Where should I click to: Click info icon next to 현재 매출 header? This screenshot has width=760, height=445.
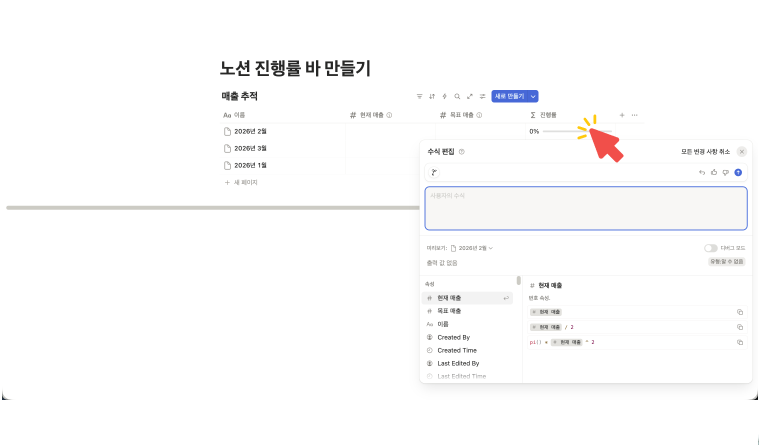click(x=389, y=115)
